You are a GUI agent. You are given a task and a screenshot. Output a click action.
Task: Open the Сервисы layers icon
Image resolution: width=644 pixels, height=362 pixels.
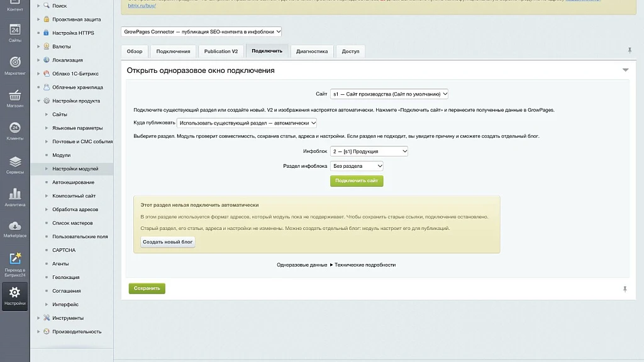[15, 162]
